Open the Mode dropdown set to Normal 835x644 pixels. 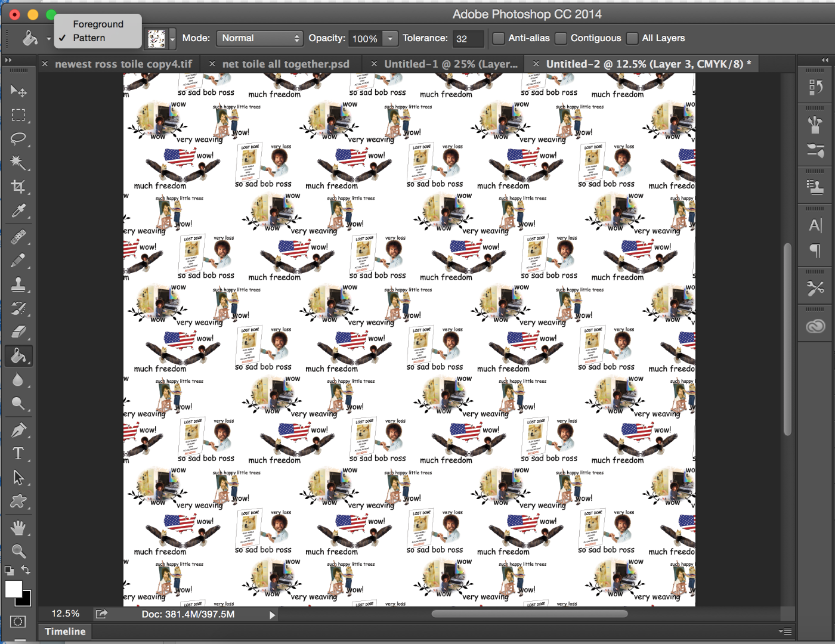pos(259,38)
